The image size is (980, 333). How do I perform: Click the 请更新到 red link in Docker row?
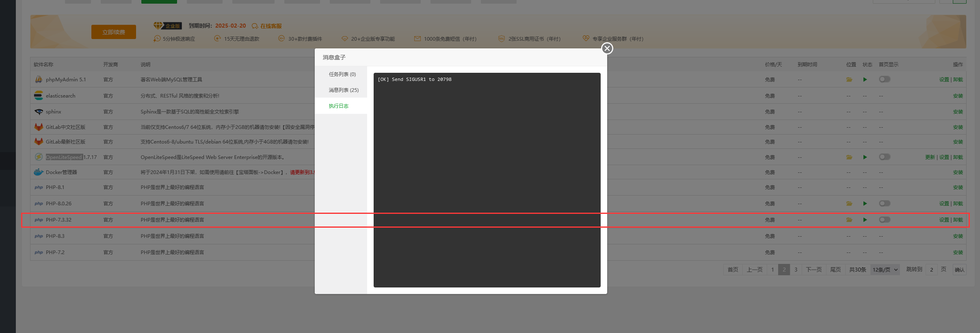point(302,172)
